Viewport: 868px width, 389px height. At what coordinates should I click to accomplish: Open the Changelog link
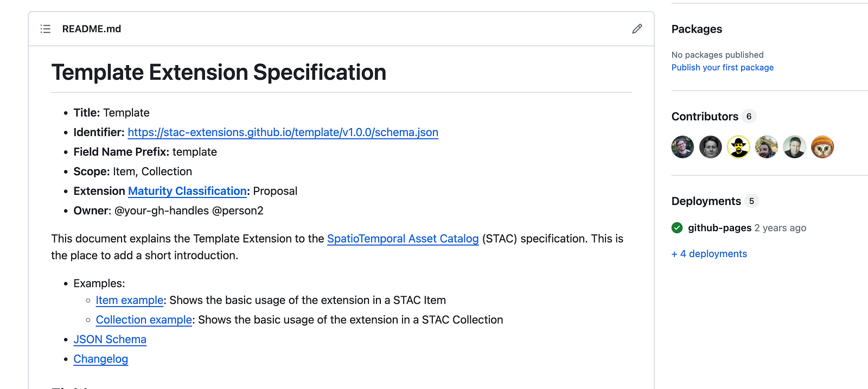100,359
